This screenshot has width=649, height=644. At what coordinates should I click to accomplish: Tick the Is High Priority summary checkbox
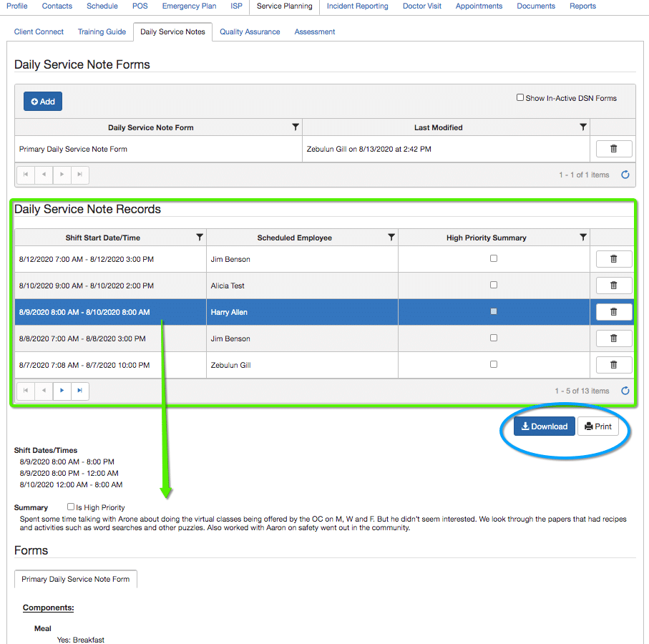point(71,507)
